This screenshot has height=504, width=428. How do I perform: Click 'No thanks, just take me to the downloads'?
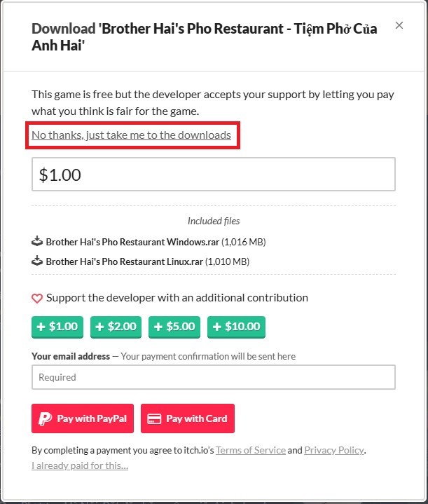coord(131,135)
